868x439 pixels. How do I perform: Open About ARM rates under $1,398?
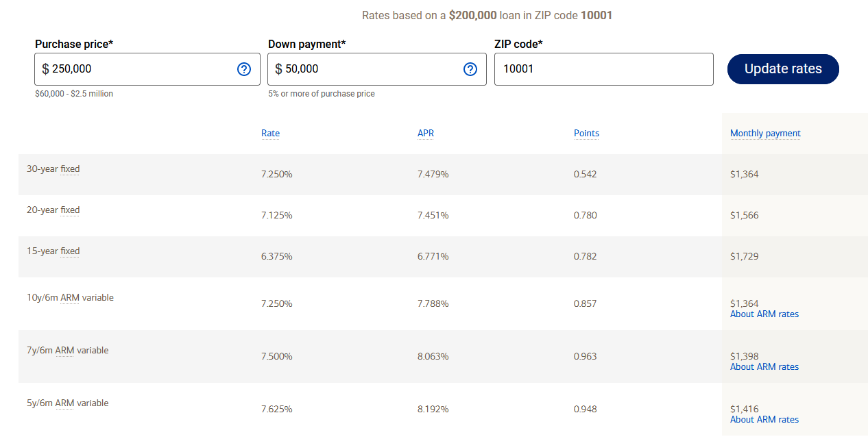coord(764,367)
